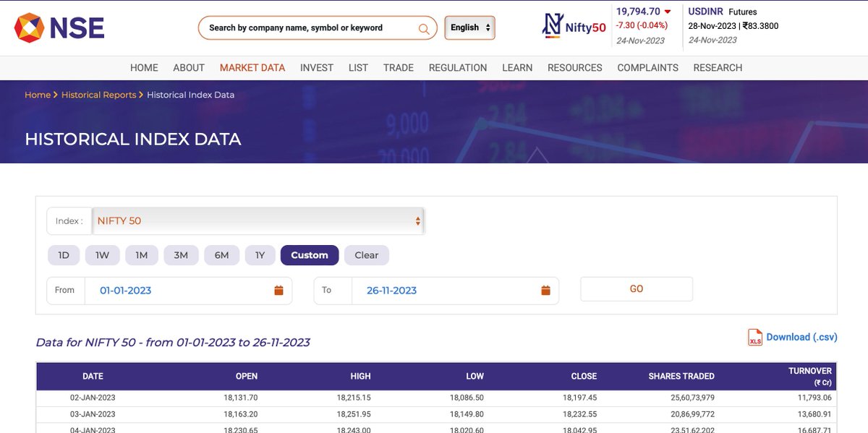Click the OPEN column header

tap(246, 377)
